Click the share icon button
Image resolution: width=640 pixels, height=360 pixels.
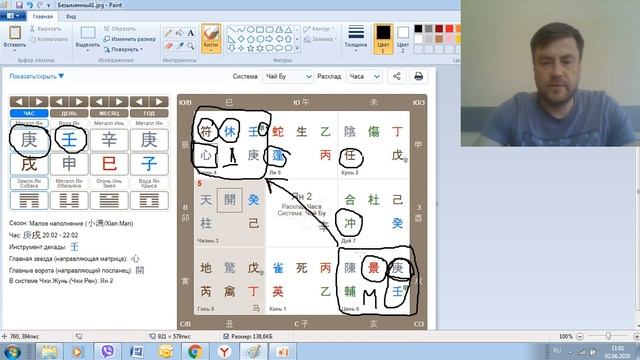click(x=397, y=76)
